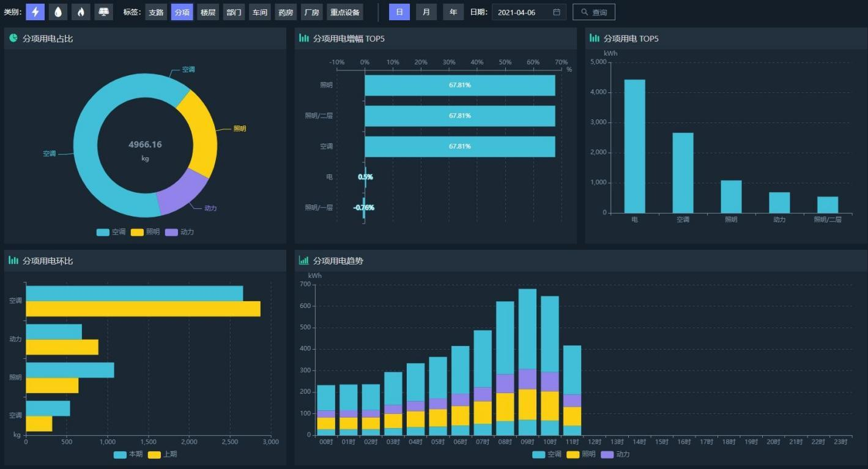Click yellow 上期 legend swatch

(154, 454)
